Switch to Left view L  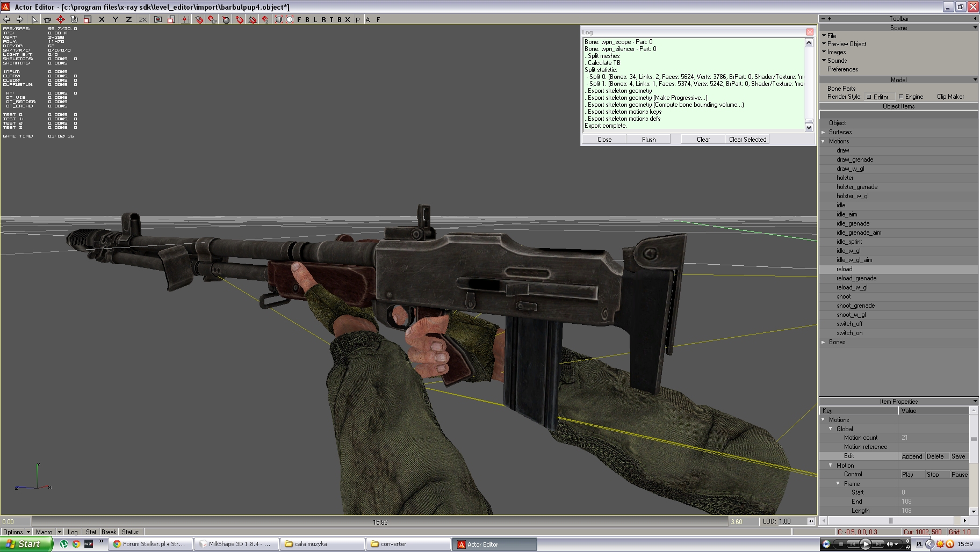click(315, 19)
